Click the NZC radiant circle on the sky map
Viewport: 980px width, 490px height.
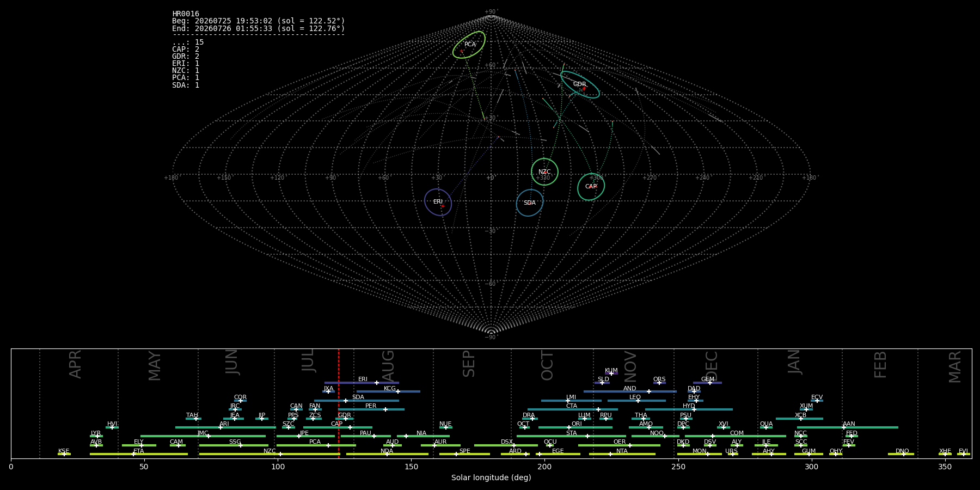[544, 172]
